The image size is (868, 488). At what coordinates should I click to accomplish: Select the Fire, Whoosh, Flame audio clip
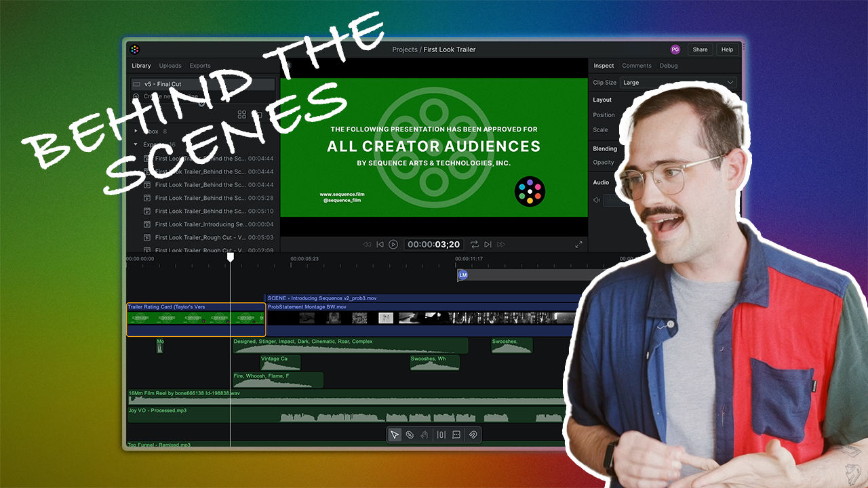point(278,380)
